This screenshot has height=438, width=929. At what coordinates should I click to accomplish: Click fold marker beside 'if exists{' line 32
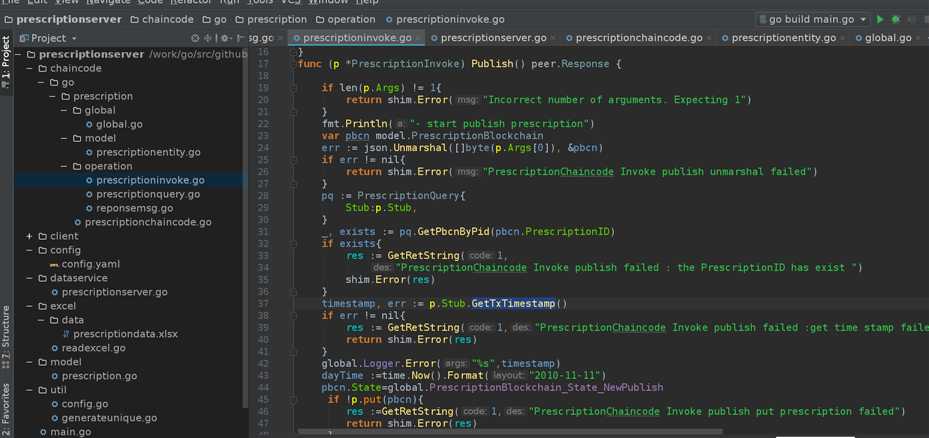[293, 244]
